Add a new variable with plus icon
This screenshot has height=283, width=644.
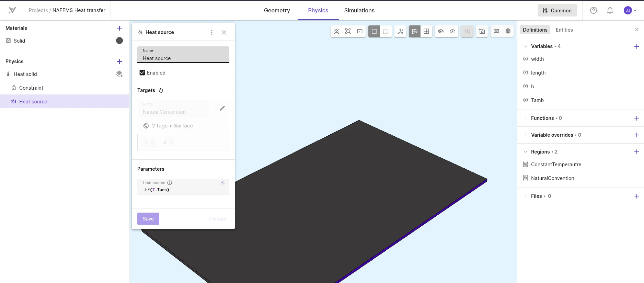tap(637, 46)
